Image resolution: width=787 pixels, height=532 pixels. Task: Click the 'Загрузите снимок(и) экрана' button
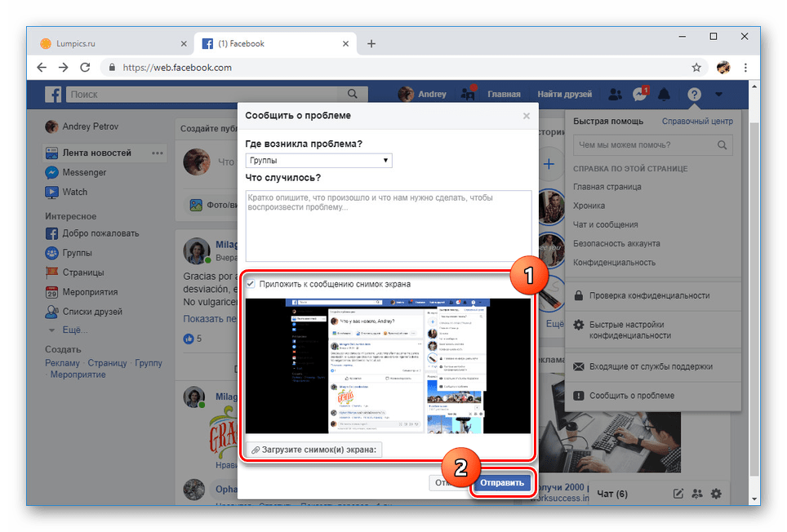(314, 450)
